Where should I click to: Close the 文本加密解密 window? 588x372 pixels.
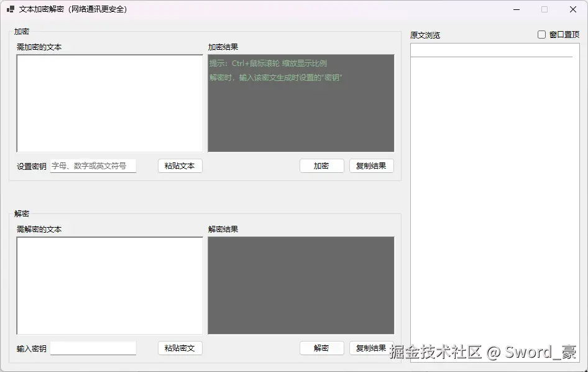tap(573, 9)
